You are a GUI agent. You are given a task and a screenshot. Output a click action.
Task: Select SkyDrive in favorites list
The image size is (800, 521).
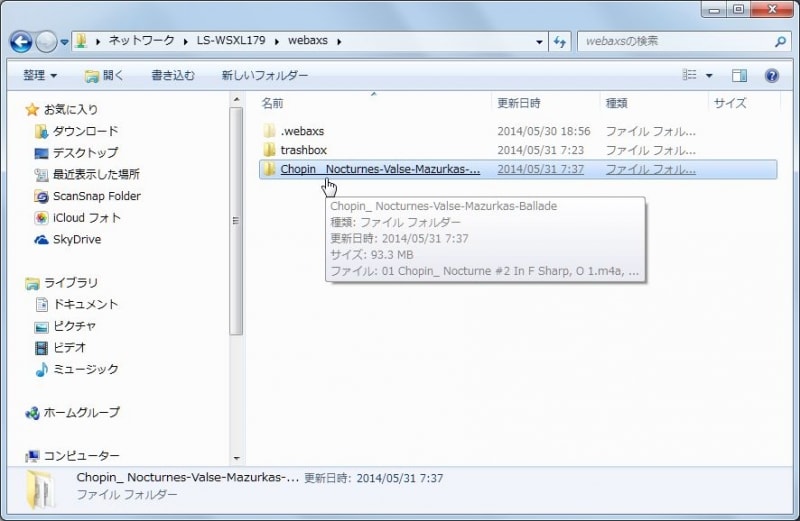click(76, 240)
